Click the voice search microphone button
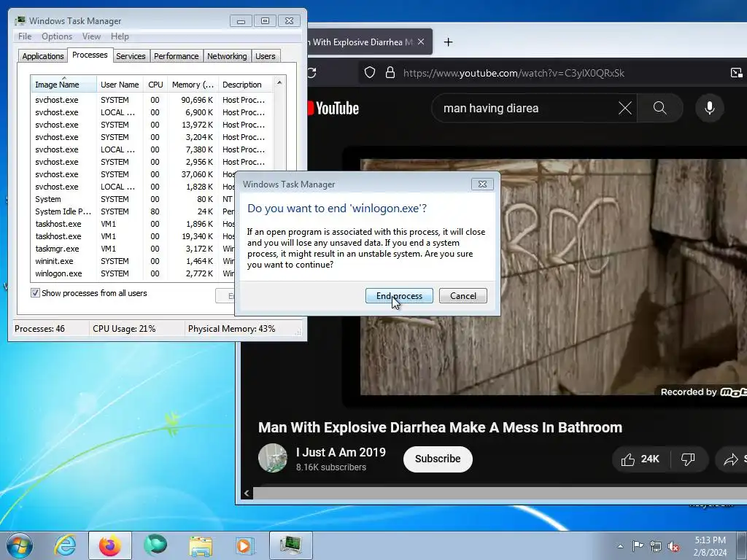Screen dimensions: 747x560 [x=709, y=108]
